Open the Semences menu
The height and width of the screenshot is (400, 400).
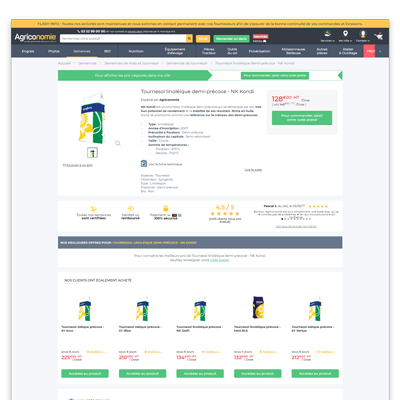(x=82, y=51)
